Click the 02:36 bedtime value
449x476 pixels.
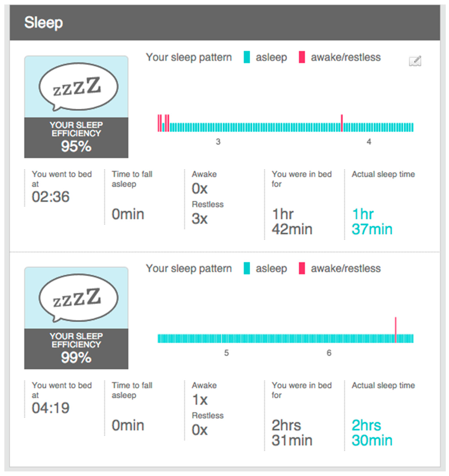51,197
